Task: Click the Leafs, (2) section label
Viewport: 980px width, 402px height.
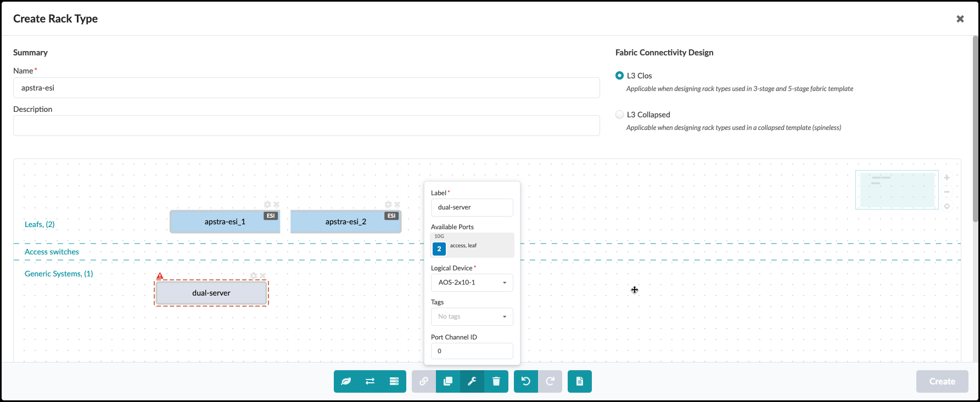Action: coord(40,224)
